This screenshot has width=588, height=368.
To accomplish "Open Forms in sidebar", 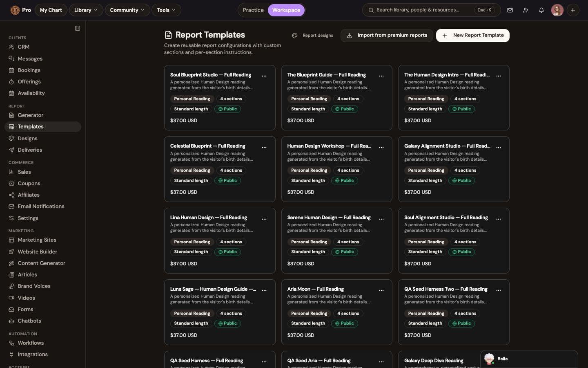I will 43,310.
